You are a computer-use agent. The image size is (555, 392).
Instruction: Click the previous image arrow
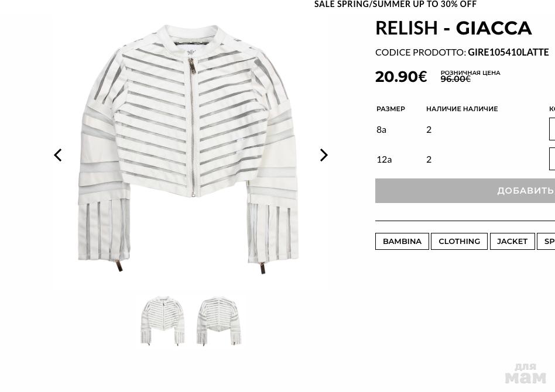[58, 155]
